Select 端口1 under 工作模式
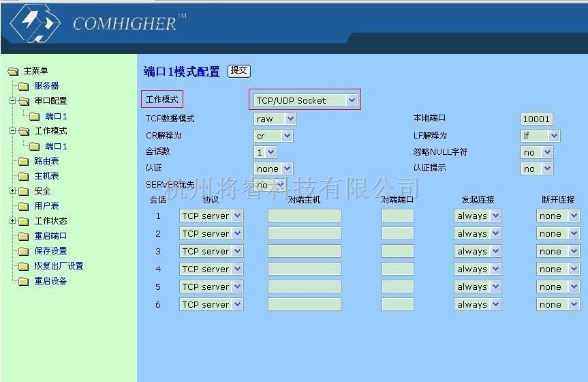The image size is (588, 382). pos(57,147)
